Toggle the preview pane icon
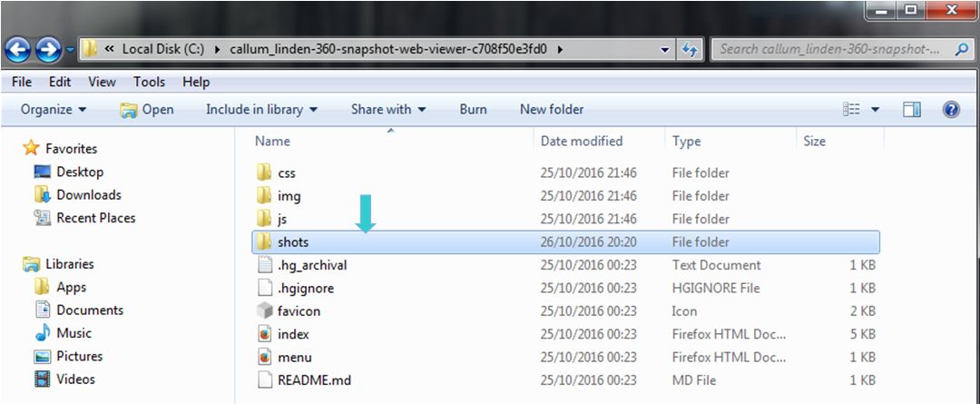 [912, 110]
